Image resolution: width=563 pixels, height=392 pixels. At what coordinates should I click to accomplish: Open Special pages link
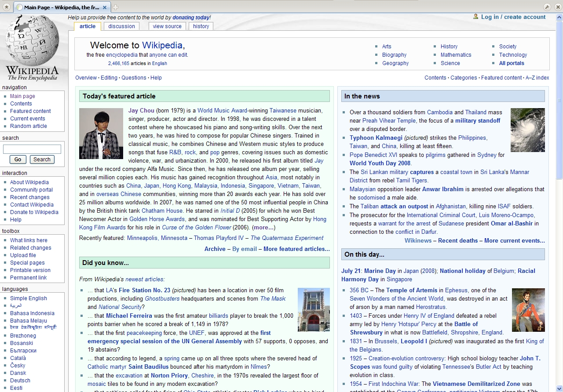pyautogui.click(x=27, y=263)
